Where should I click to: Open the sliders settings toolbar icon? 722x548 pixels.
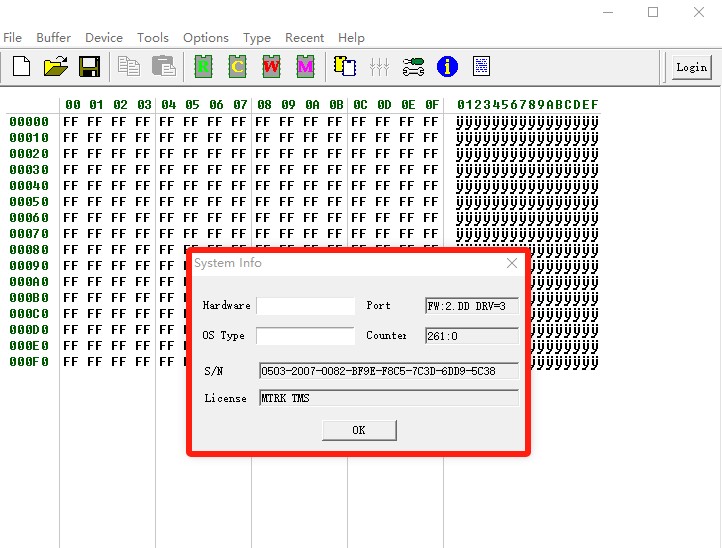[x=379, y=67]
